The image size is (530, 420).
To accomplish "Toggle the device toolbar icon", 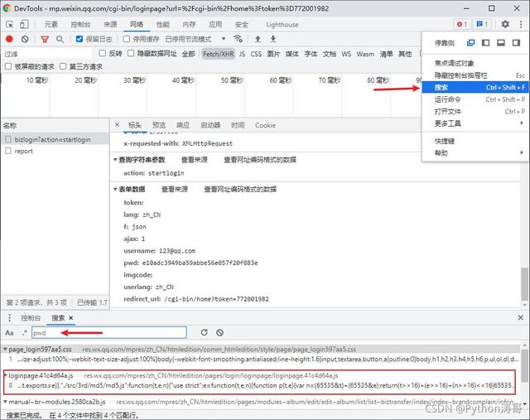I will pos(24,24).
